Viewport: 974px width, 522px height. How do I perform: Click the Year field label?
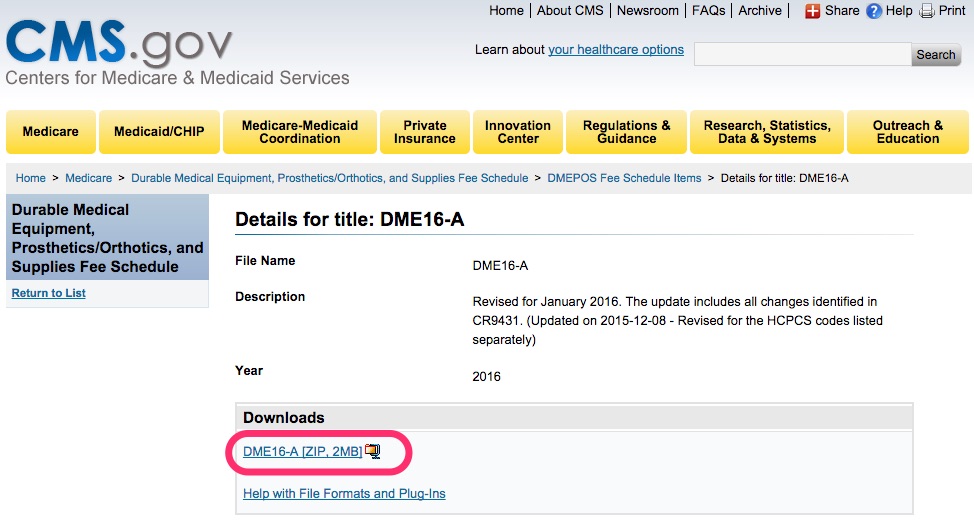[249, 370]
